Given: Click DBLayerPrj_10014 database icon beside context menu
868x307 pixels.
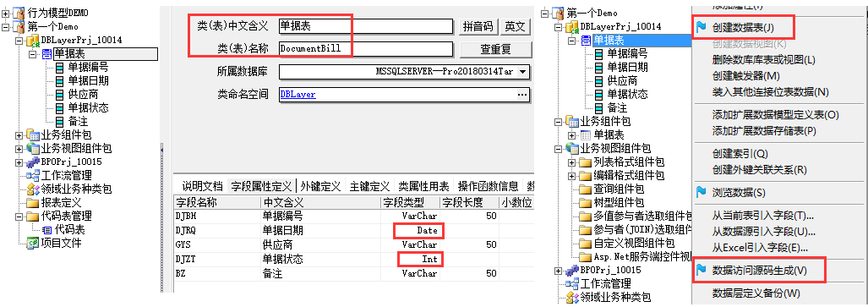Looking at the screenshot, I should (572, 26).
